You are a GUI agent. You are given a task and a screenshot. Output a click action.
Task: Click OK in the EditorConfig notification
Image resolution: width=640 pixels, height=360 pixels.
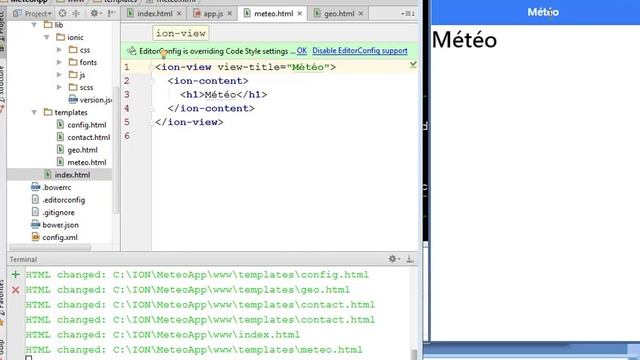(x=302, y=51)
